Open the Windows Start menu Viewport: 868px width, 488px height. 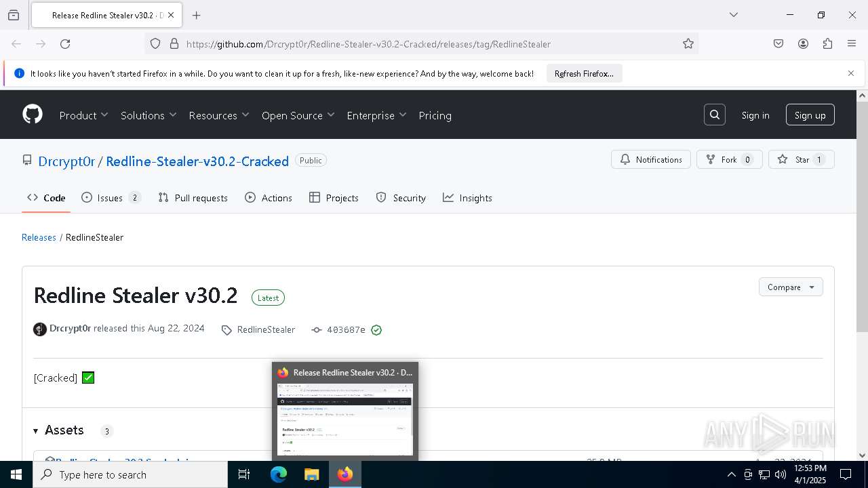tap(16, 475)
